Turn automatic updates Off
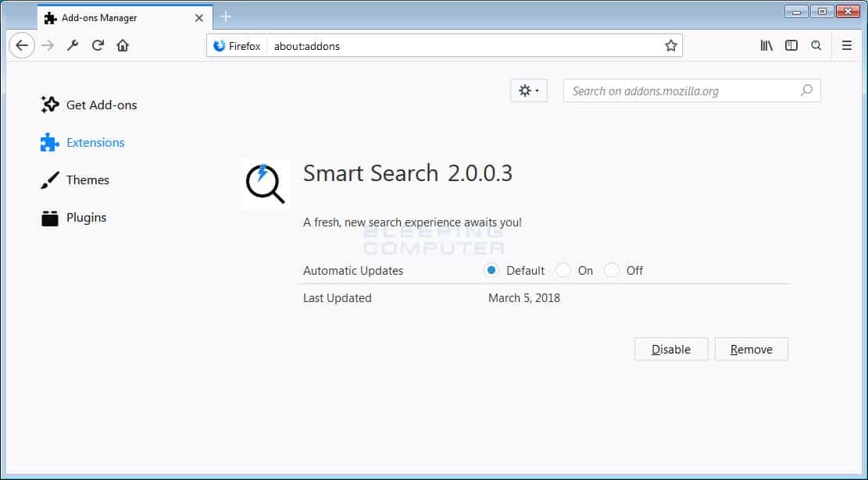This screenshot has width=868, height=480. pyautogui.click(x=612, y=270)
